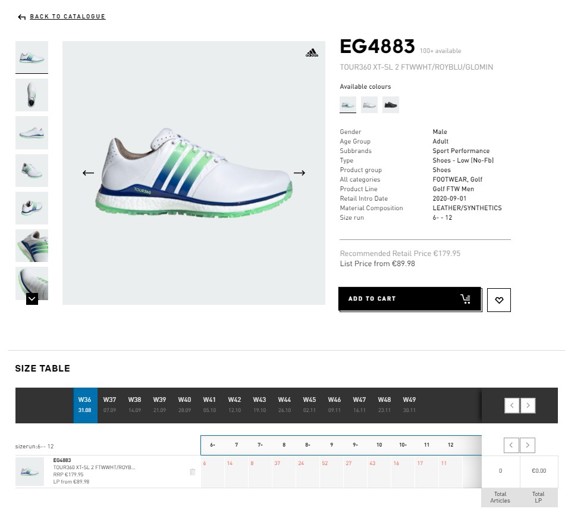The width and height of the screenshot is (568, 520).
Task: Click the €0.00 total LP value
Action: (539, 471)
